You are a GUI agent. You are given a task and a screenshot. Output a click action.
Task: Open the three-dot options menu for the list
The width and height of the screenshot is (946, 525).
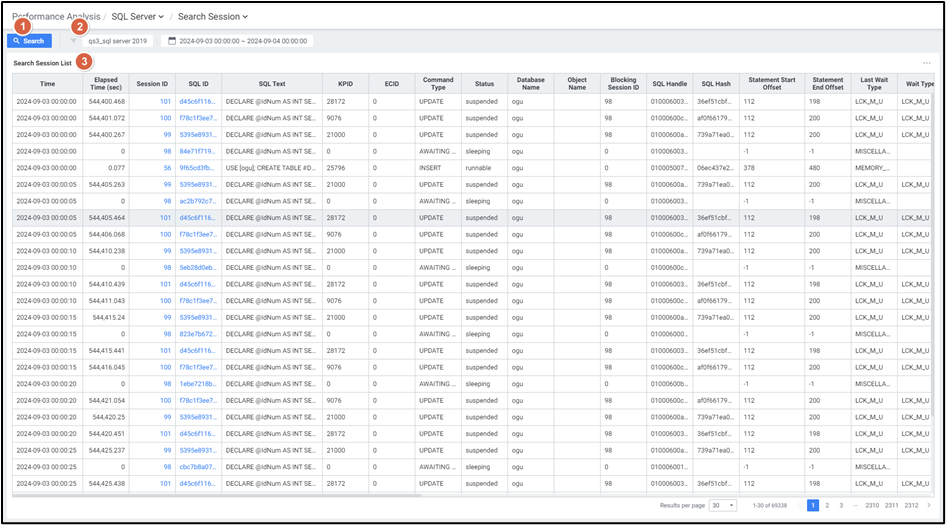(927, 63)
